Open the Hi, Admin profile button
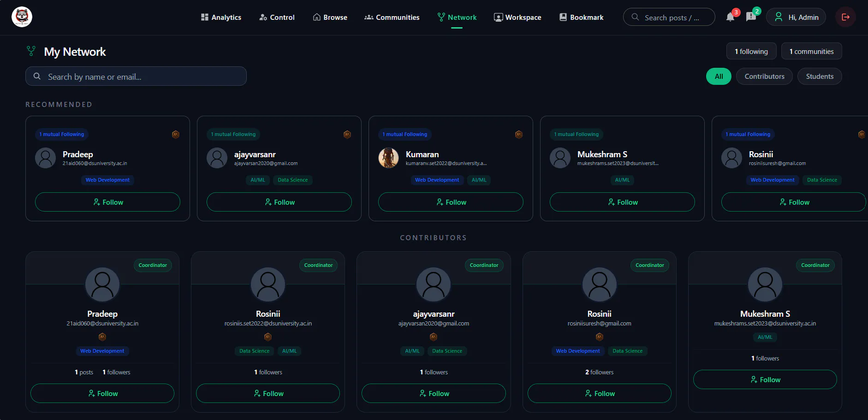The image size is (868, 420). [796, 17]
